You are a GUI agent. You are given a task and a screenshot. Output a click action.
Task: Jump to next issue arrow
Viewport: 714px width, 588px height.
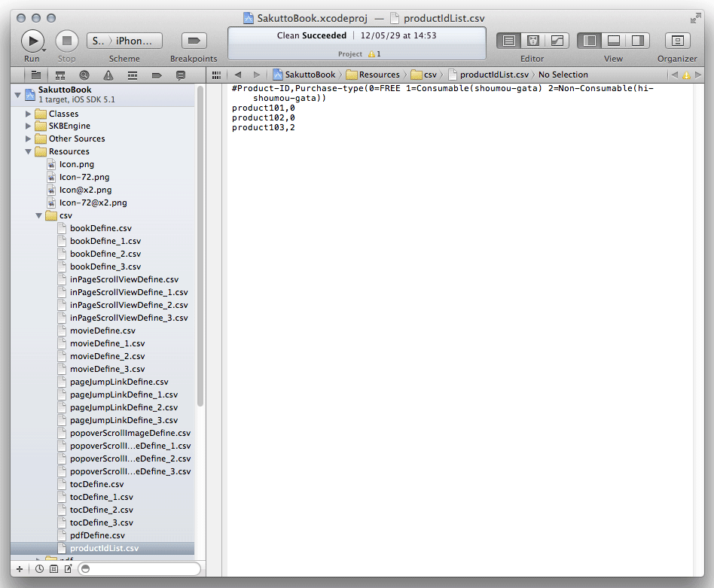click(697, 75)
